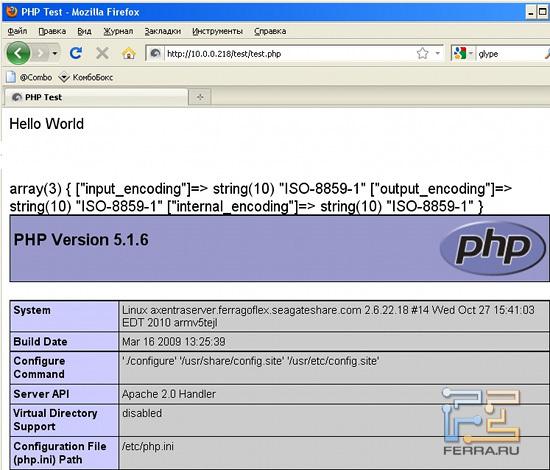Click the Apache 2.0 Handler value
The height and width of the screenshot is (470, 550).
click(169, 394)
